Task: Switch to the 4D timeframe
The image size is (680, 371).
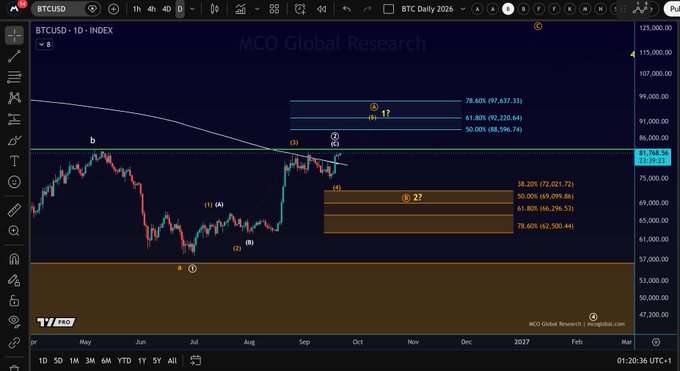Action: [166, 9]
